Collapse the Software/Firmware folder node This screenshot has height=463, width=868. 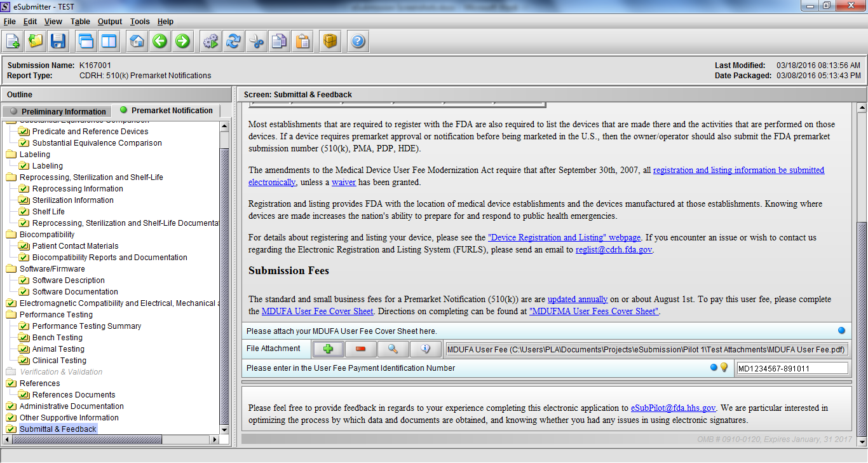[11, 269]
